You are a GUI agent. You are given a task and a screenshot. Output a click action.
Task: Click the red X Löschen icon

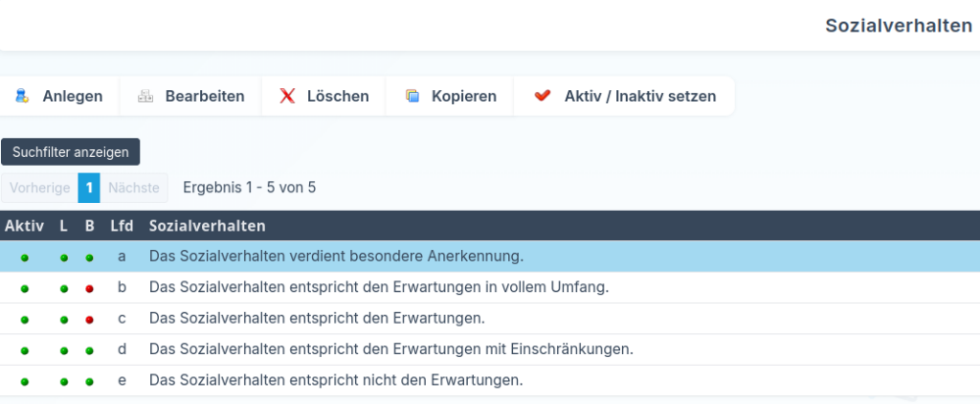tap(287, 96)
